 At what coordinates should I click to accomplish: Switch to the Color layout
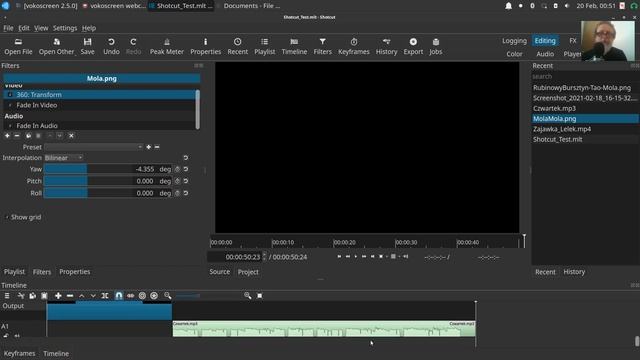(514, 54)
